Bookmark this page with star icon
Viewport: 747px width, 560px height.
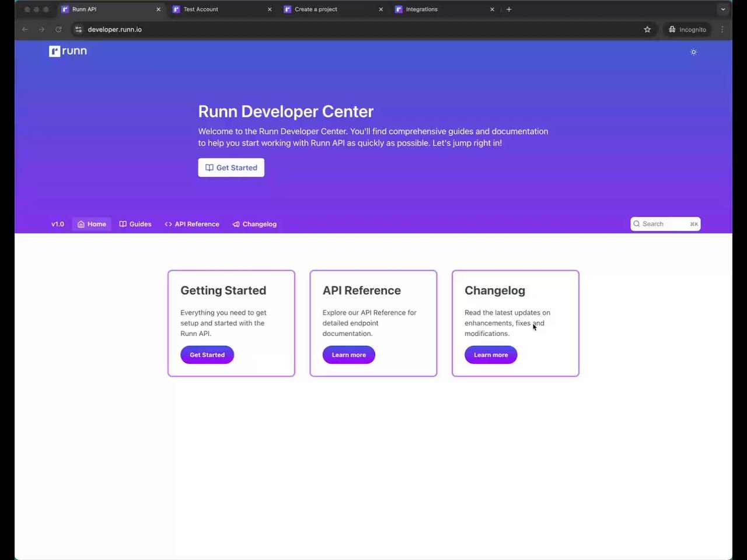647,29
